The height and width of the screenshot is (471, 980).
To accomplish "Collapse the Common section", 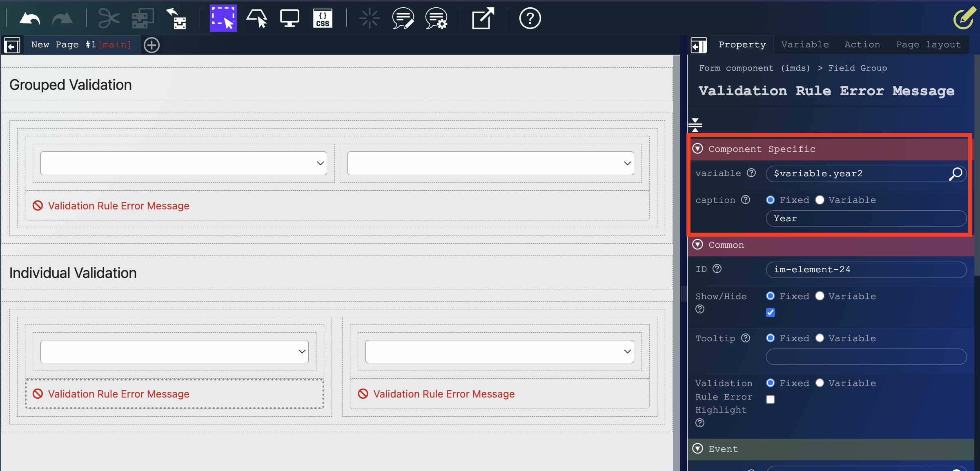I will point(698,244).
